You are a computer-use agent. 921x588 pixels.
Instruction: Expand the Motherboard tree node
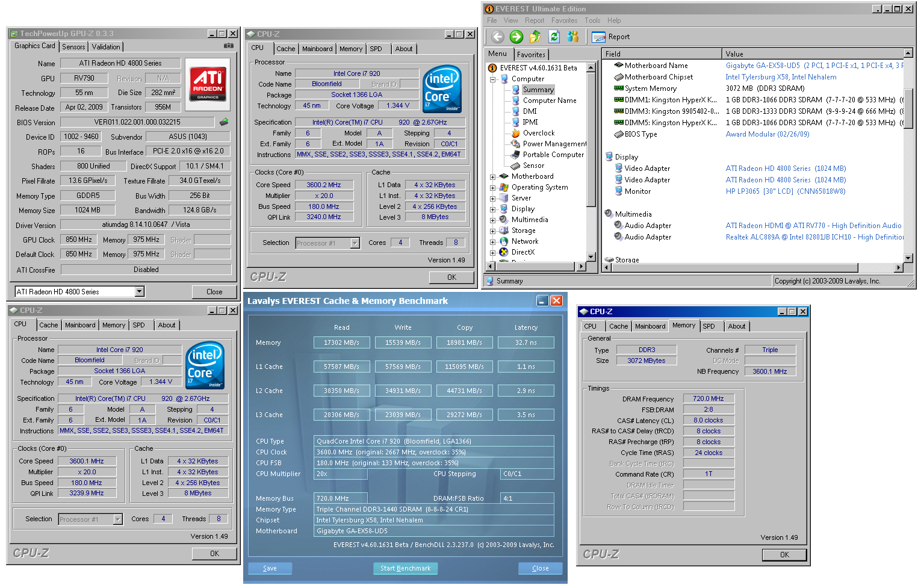pyautogui.click(x=493, y=177)
